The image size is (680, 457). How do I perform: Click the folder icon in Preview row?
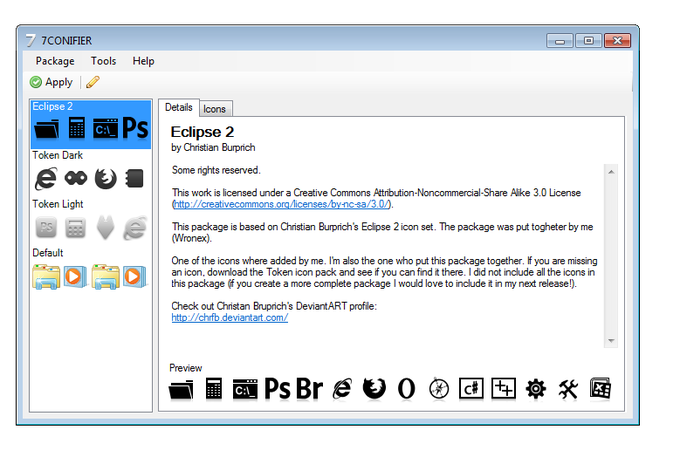click(x=181, y=389)
